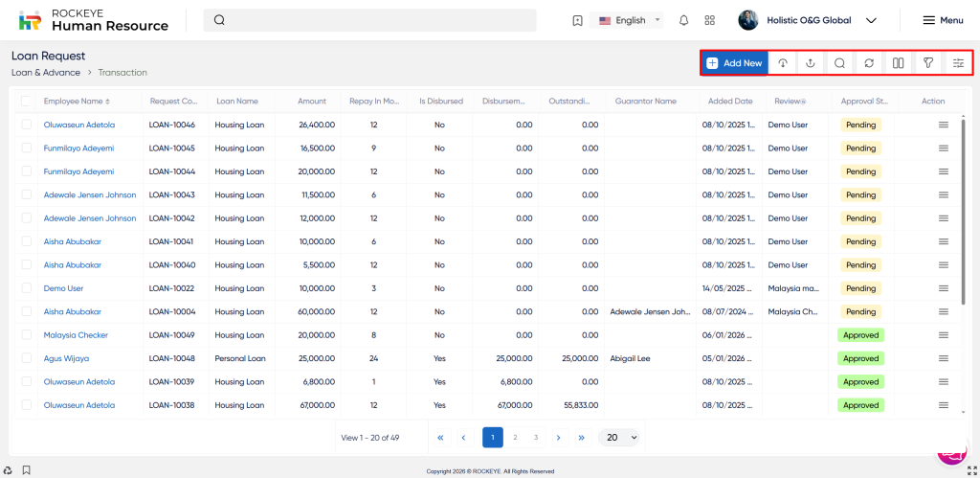Open the notifications bell
The height and width of the screenshot is (478, 980).
(x=683, y=20)
